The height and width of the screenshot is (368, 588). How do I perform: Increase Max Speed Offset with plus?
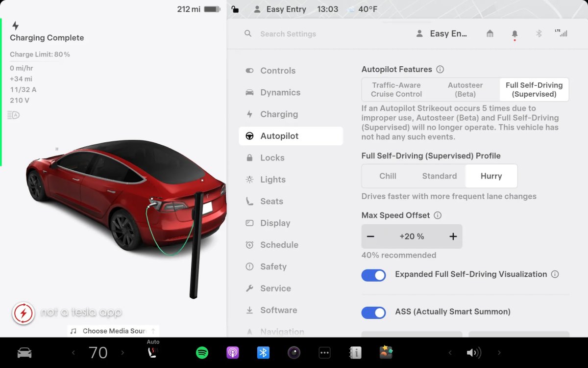coord(453,237)
